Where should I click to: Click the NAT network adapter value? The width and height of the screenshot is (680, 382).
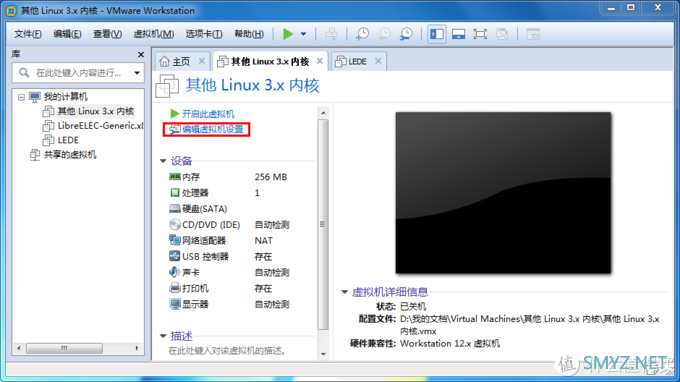(x=264, y=241)
